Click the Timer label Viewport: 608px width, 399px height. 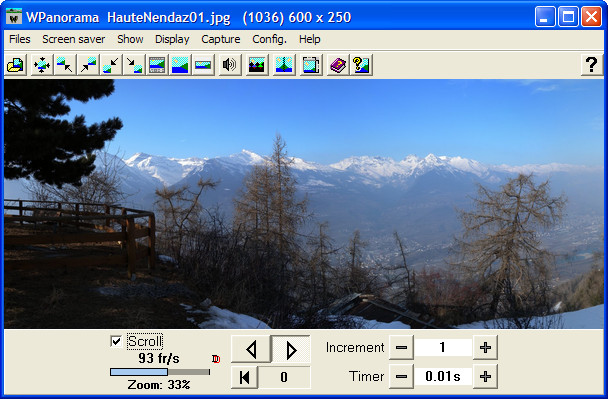tap(366, 376)
